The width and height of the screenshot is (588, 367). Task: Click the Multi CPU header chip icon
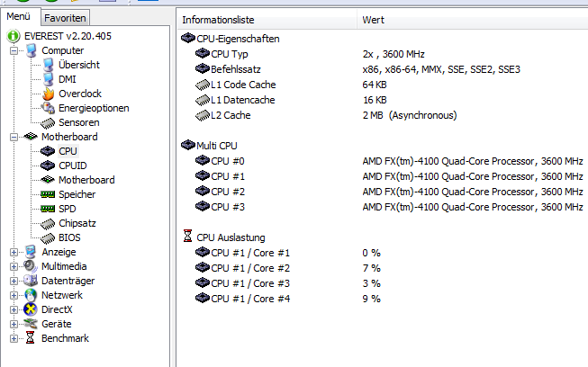coord(188,145)
